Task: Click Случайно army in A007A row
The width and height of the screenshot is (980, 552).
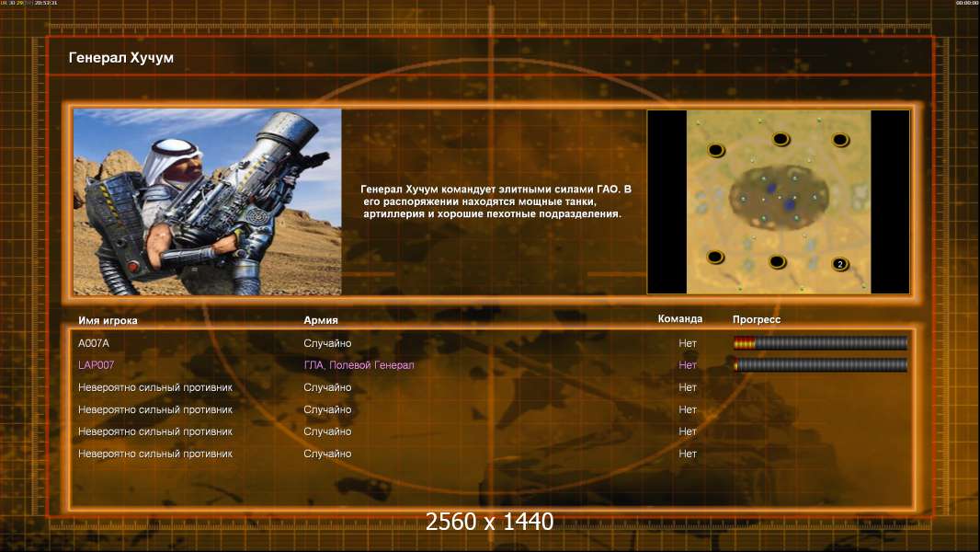Action: coord(327,343)
